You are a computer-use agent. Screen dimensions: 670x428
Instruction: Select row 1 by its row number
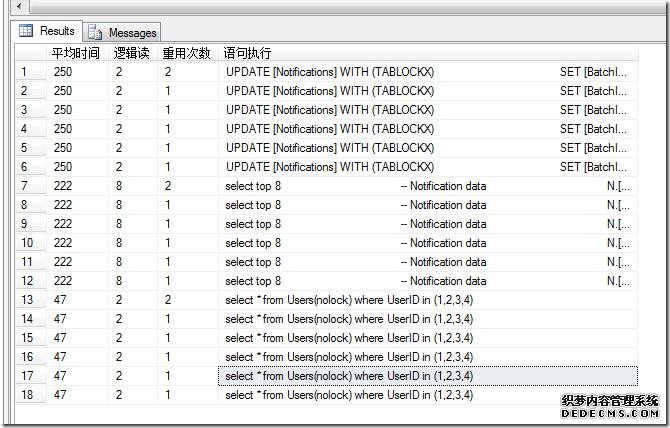25,72
